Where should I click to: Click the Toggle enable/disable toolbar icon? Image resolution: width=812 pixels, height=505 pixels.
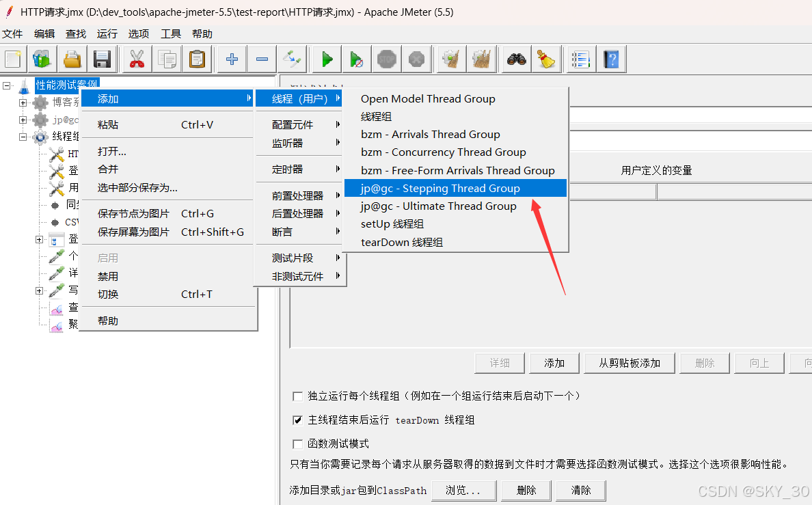pyautogui.click(x=292, y=59)
